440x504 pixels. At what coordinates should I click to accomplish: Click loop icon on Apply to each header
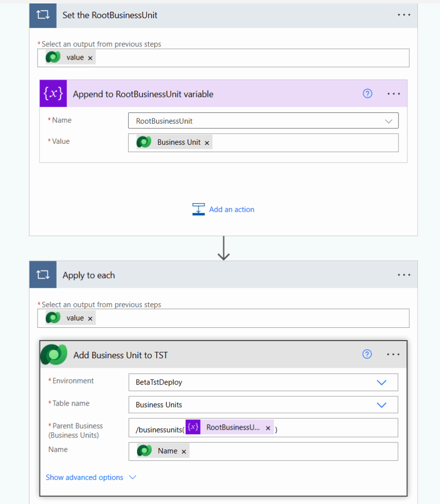click(x=43, y=275)
